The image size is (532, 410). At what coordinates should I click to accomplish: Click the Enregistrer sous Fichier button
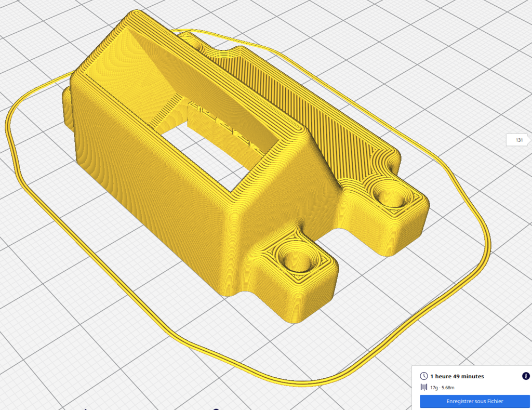tap(475, 401)
